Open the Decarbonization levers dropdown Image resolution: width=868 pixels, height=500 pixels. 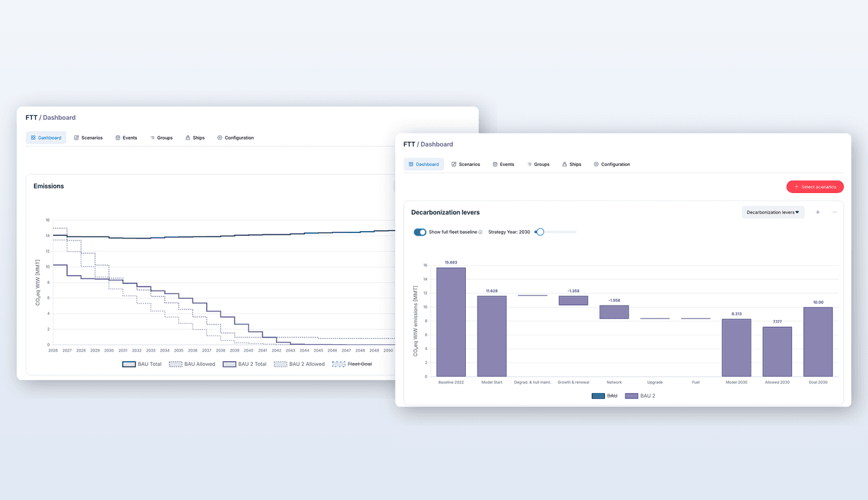[x=772, y=212]
